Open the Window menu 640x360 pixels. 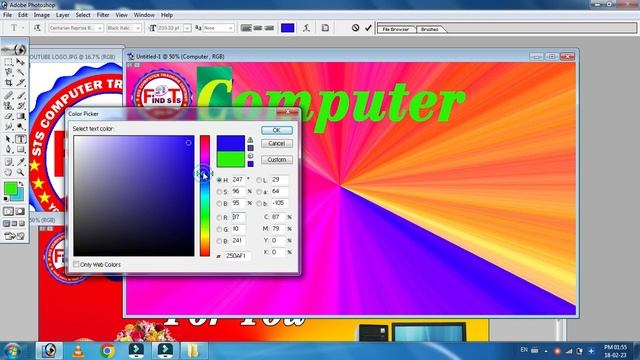[x=144, y=15]
